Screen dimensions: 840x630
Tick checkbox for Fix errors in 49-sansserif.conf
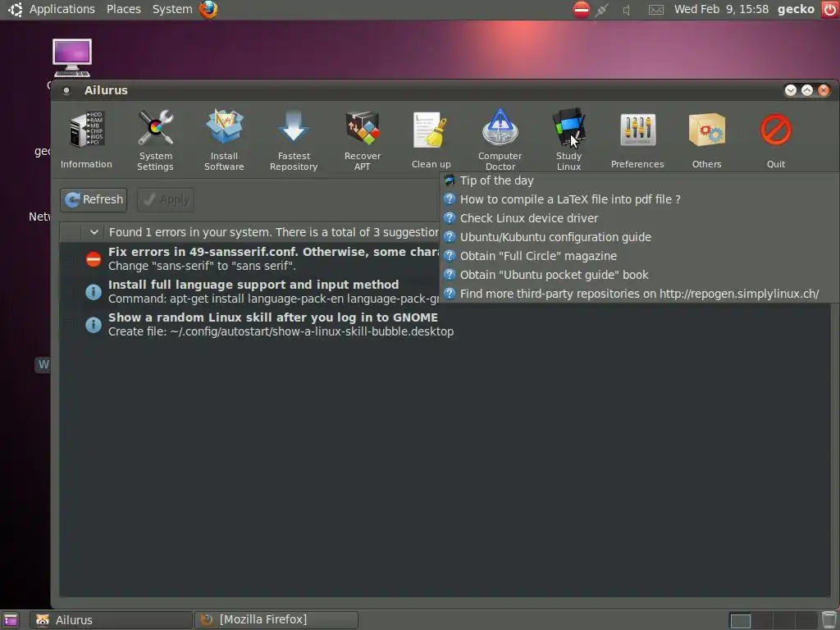point(69,259)
